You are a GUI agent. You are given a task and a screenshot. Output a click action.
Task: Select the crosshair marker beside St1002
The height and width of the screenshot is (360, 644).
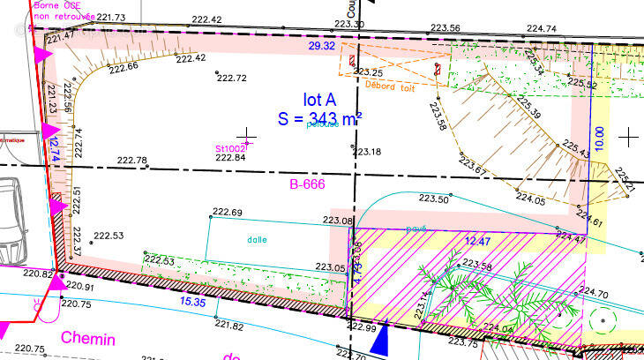[x=247, y=137]
